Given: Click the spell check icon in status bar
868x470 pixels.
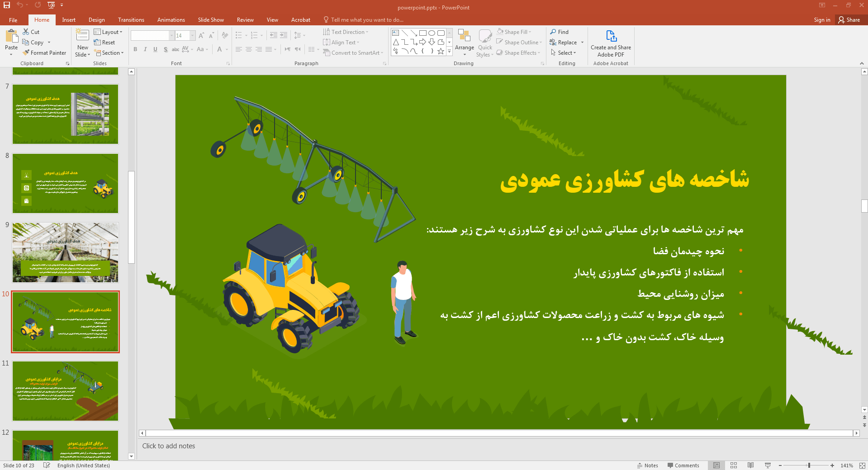Looking at the screenshot, I should point(47,465).
